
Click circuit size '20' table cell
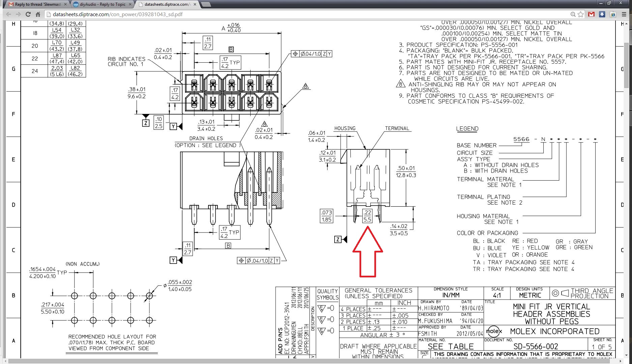point(35,46)
